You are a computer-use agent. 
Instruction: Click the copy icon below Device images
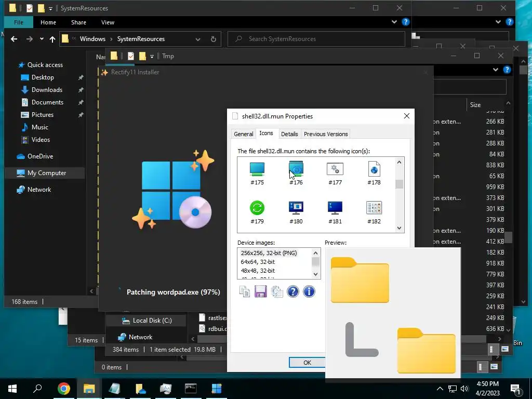244,291
